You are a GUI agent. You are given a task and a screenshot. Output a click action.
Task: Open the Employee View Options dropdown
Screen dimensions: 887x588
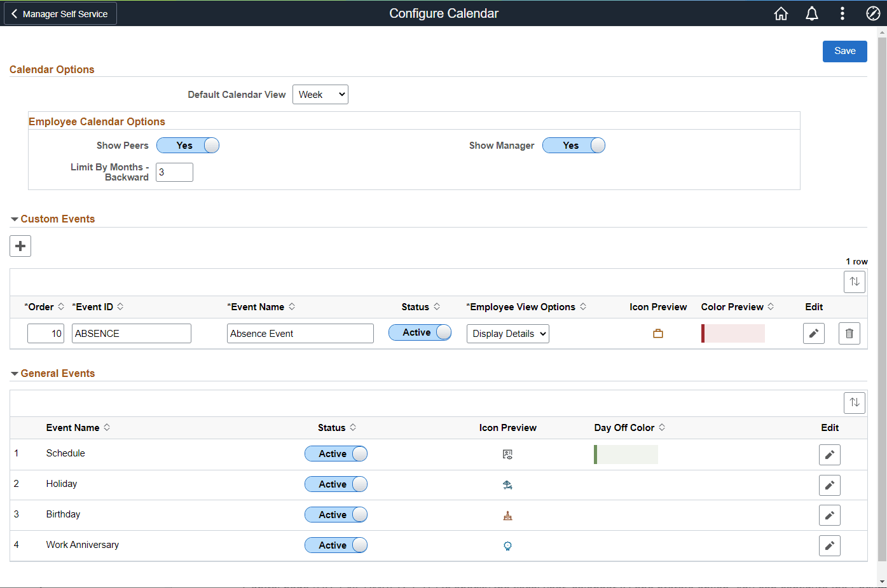(507, 333)
